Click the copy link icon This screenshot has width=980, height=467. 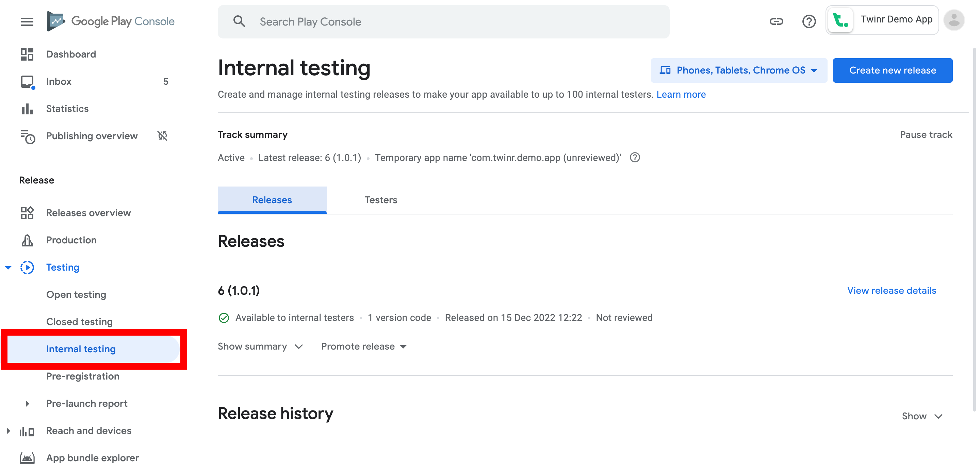pyautogui.click(x=776, y=22)
